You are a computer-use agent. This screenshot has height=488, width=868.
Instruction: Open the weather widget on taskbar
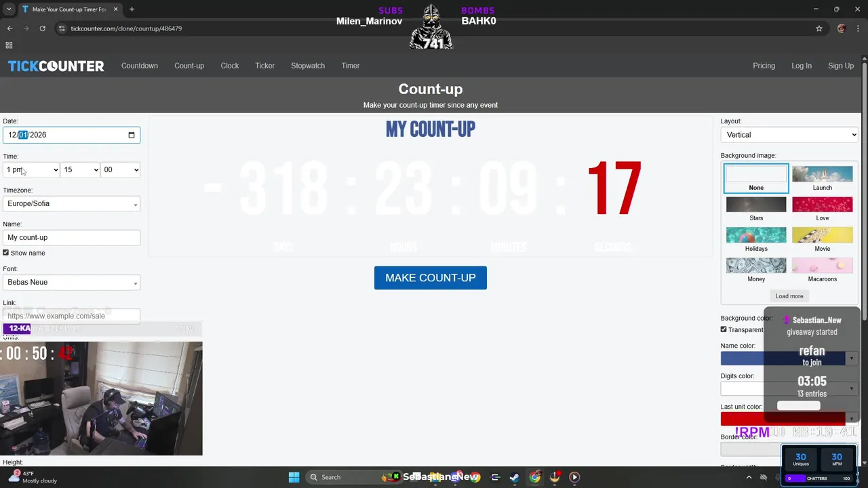(31, 477)
